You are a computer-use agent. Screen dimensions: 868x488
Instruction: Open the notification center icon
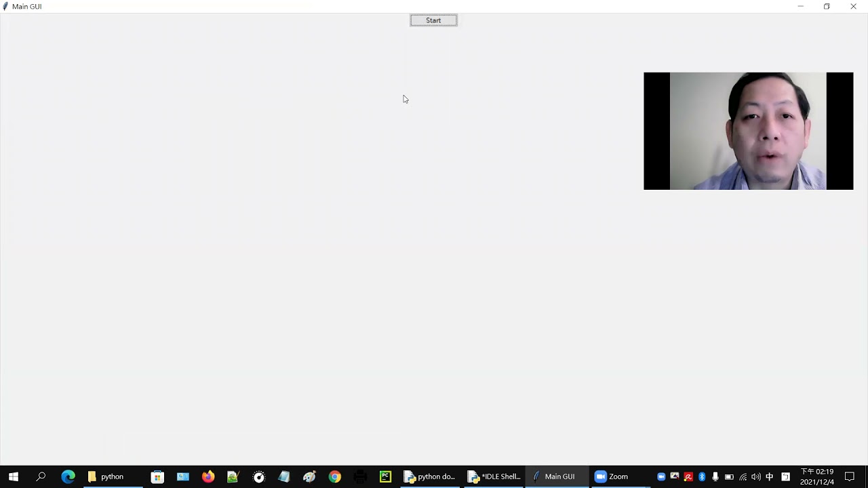coord(850,476)
